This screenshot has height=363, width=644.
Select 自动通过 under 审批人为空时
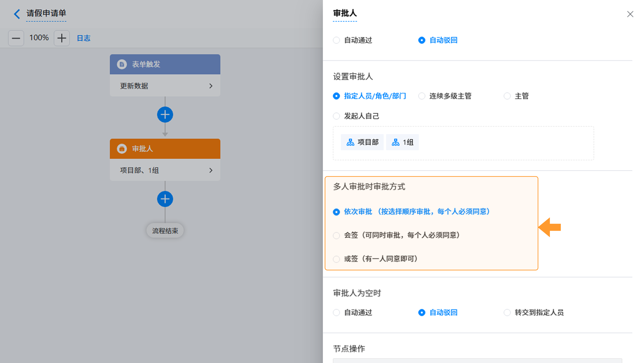[353, 313]
